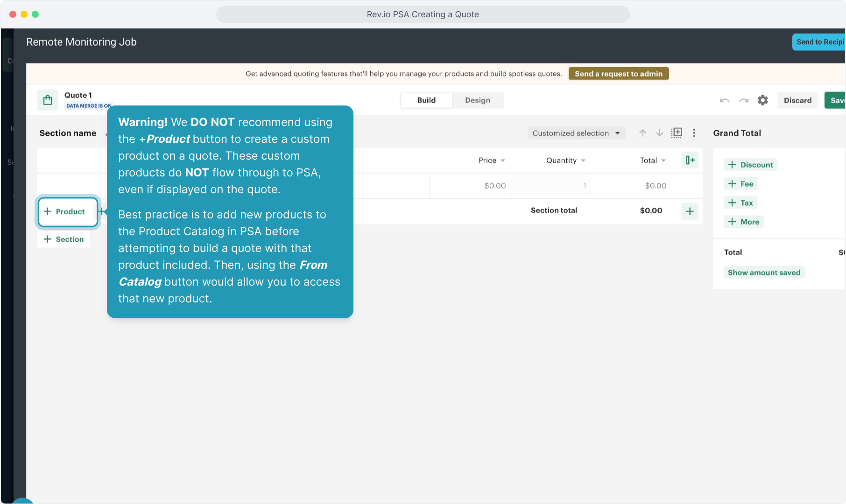The image size is (846, 504).
Task: Toggle Show amount saved
Action: [764, 273]
